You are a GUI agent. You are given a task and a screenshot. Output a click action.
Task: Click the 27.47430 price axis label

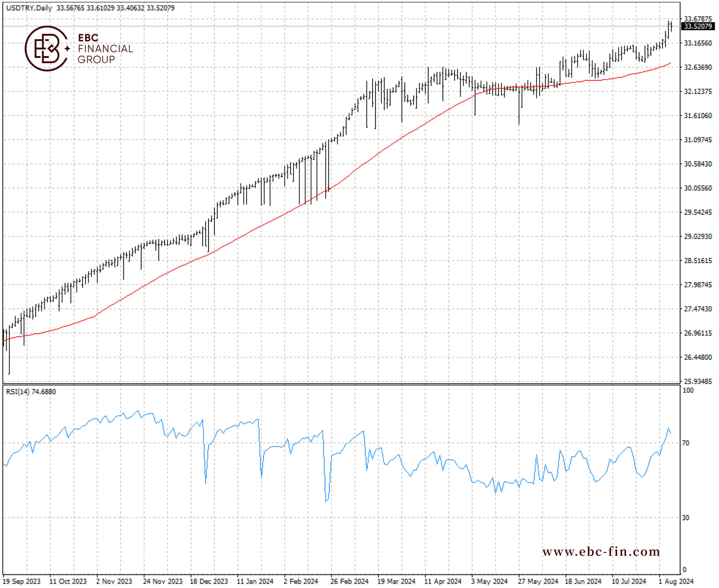(698, 309)
